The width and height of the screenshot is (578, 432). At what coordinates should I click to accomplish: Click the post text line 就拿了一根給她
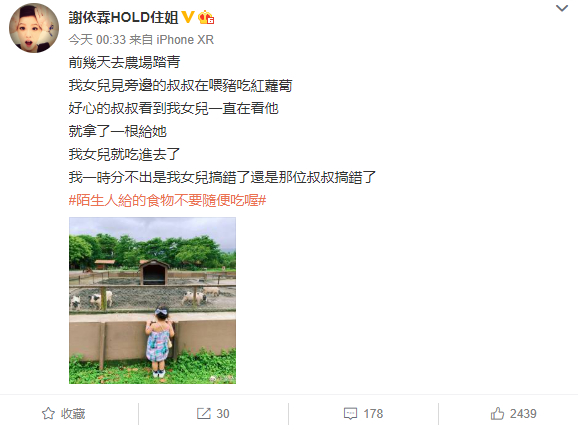point(118,131)
